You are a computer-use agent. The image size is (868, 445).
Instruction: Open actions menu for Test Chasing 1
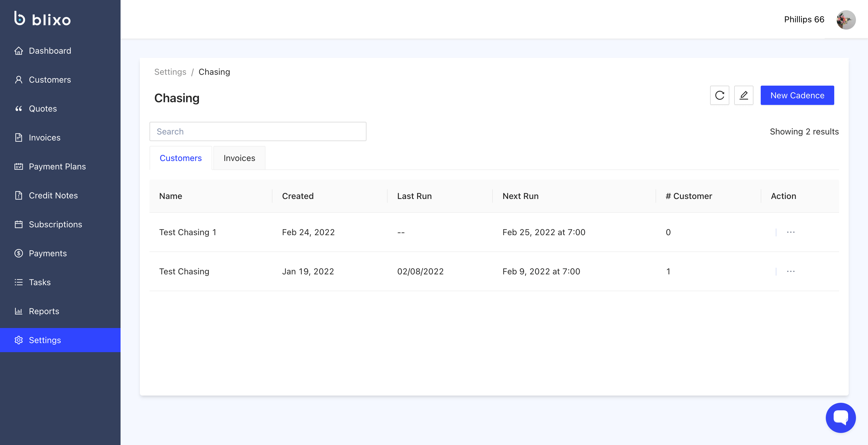click(791, 232)
